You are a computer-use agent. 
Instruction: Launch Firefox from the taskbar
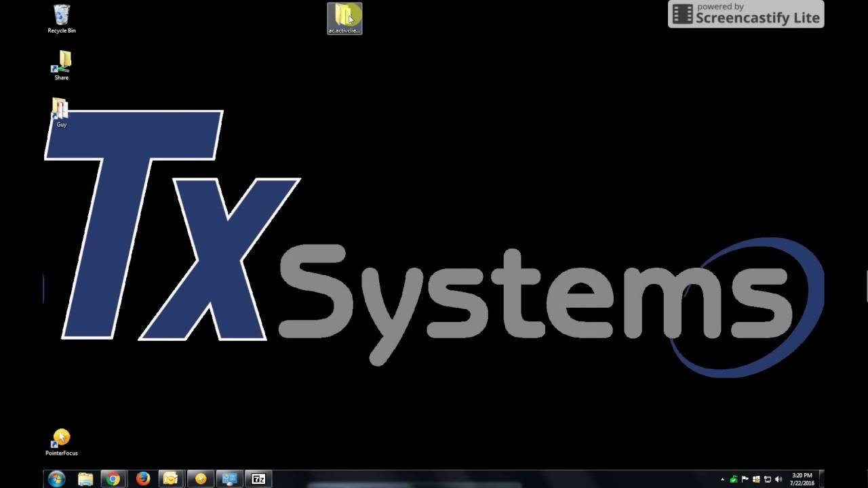pyautogui.click(x=142, y=479)
